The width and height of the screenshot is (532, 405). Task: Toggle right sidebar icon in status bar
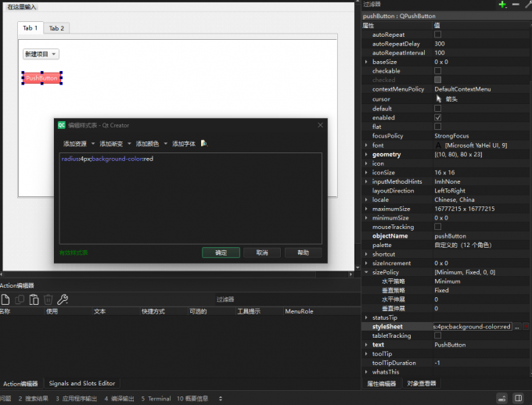tap(518, 398)
